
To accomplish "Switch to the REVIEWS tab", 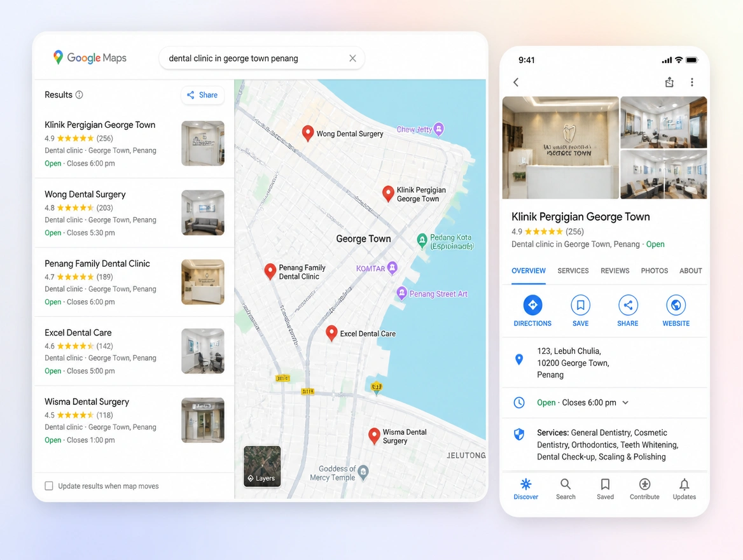I will [615, 270].
